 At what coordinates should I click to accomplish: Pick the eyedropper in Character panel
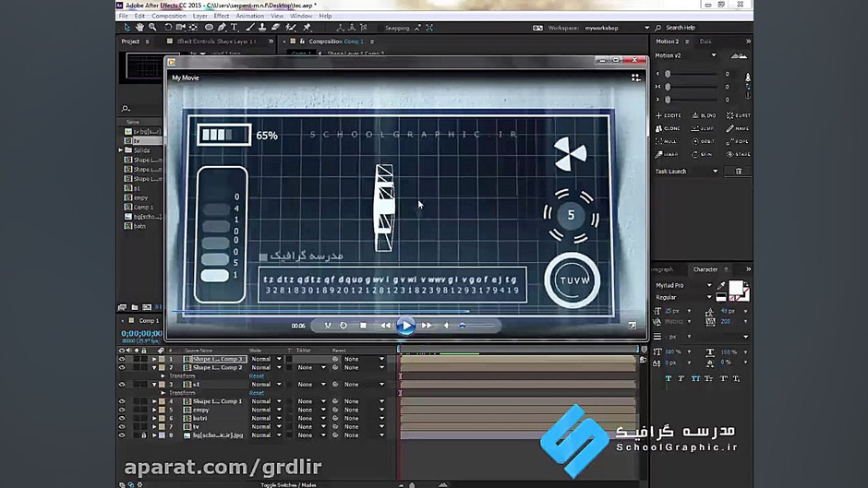[721, 285]
